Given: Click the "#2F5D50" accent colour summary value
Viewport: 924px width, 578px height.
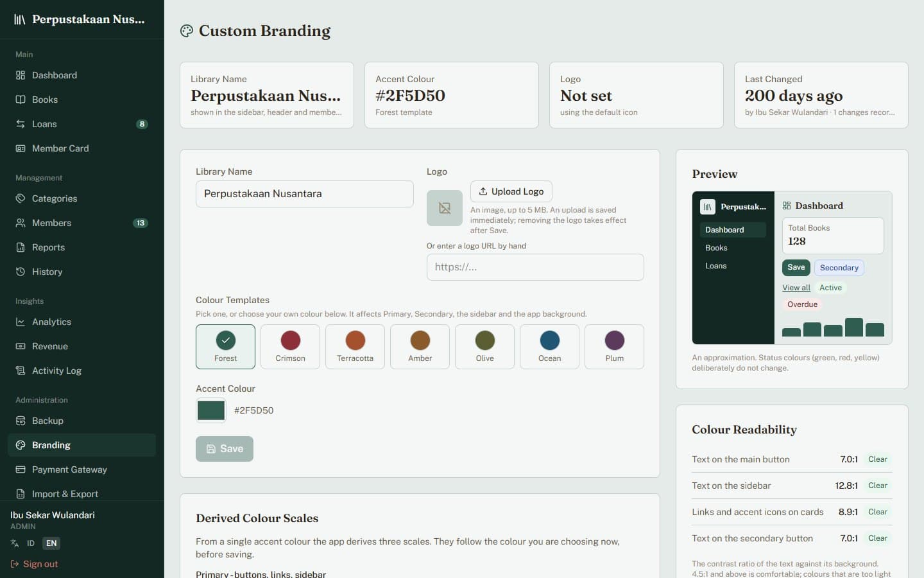Looking at the screenshot, I should (x=410, y=96).
